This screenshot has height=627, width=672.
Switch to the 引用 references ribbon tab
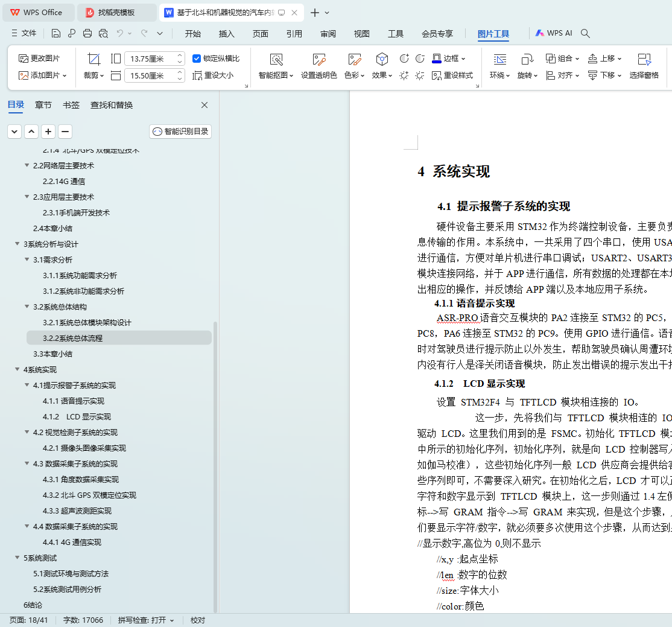[294, 34]
